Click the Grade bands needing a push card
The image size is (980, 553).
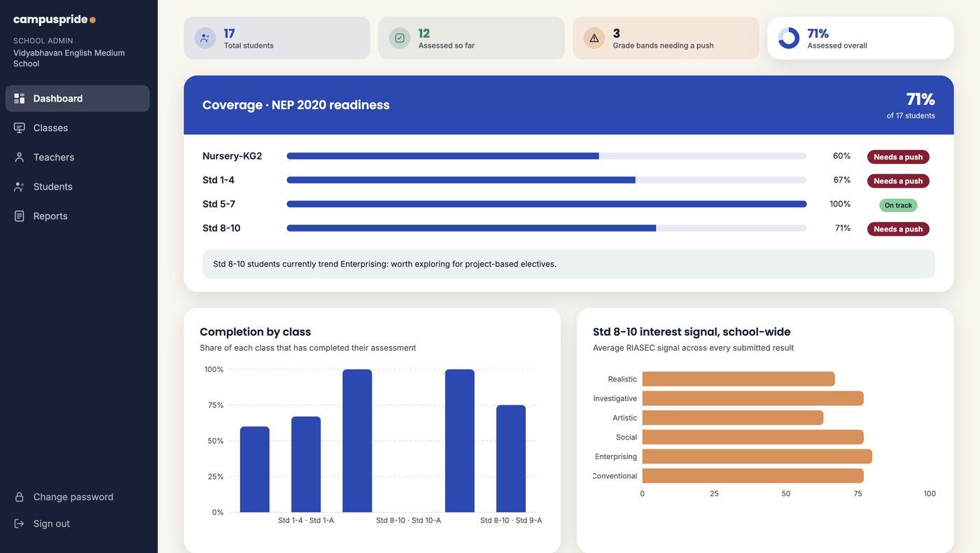(x=666, y=38)
